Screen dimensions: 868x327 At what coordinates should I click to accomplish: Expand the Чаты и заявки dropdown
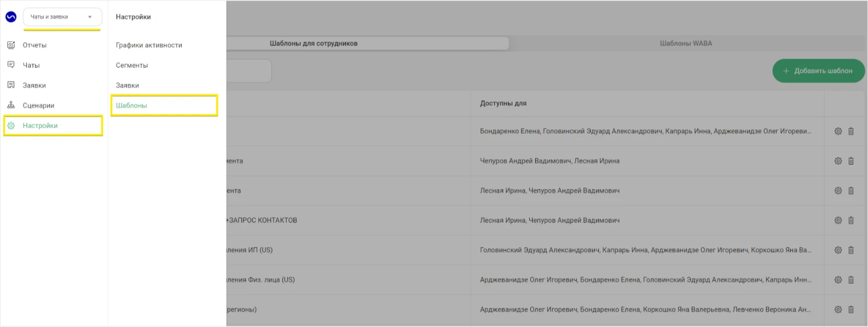[62, 17]
